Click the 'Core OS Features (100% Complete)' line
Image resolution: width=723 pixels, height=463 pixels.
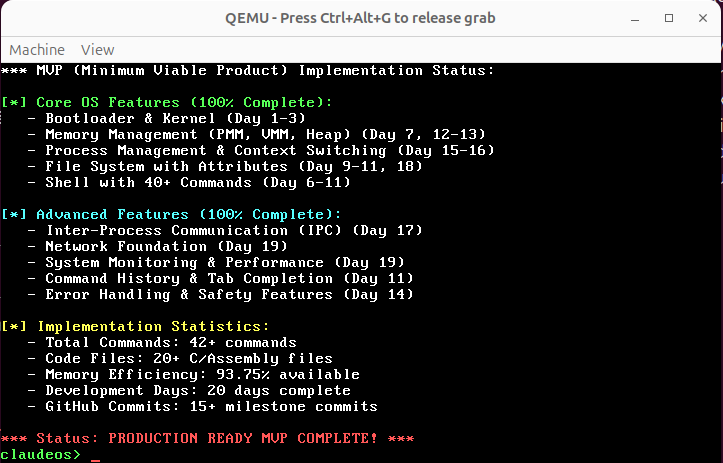[x=166, y=102]
